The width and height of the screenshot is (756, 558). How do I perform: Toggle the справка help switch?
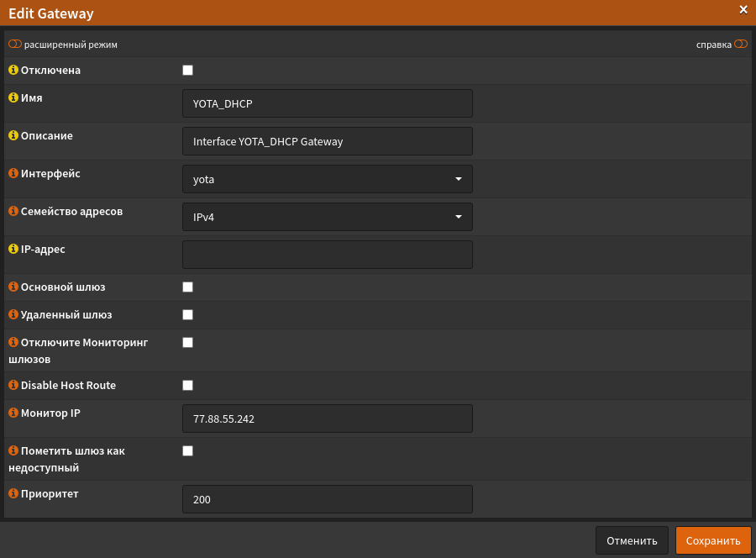pyautogui.click(x=741, y=45)
